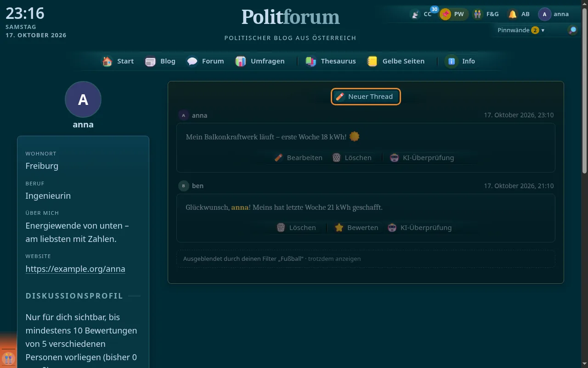Click the accessibility icon at bottom-left corner
588x368 pixels.
pyautogui.click(x=8, y=358)
